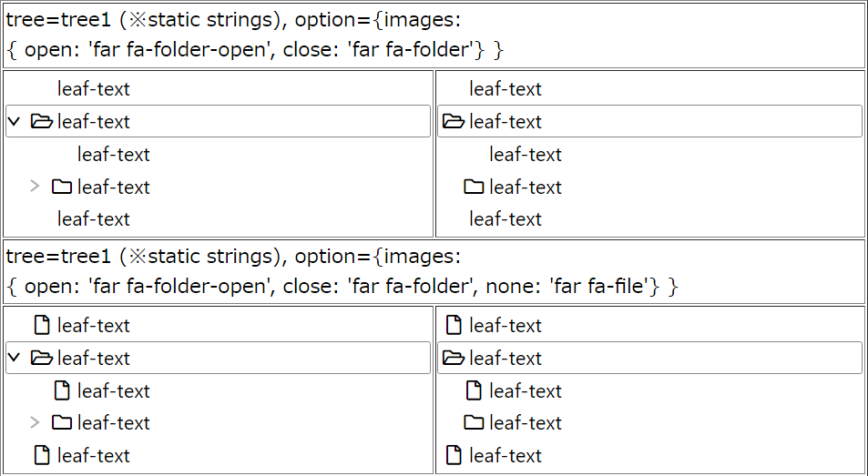Click the last file icon in bottom-right tree

[x=454, y=456]
